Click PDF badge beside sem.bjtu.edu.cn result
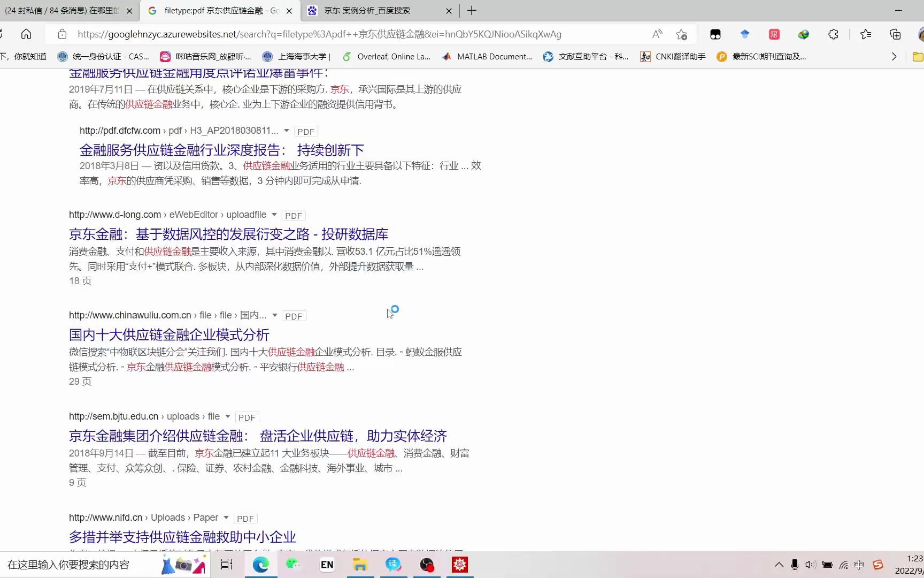This screenshot has height=578, width=924. click(247, 417)
